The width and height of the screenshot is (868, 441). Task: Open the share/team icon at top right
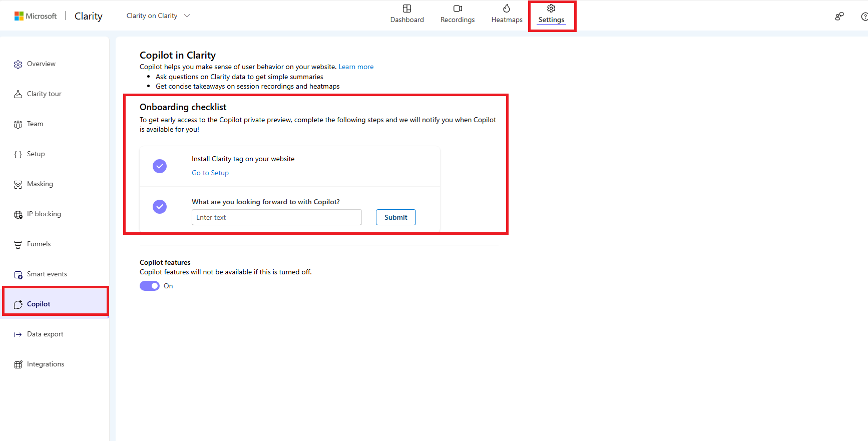pyautogui.click(x=839, y=17)
